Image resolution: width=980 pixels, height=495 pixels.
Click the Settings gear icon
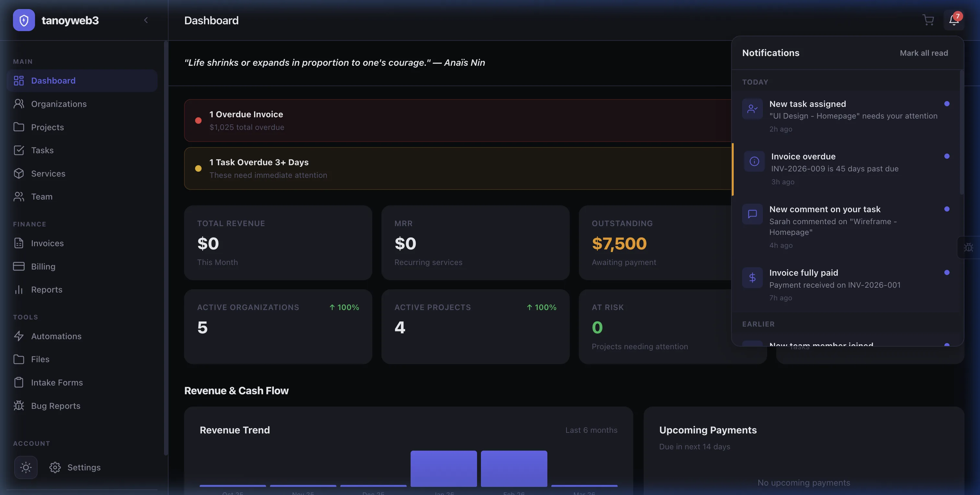pos(55,467)
